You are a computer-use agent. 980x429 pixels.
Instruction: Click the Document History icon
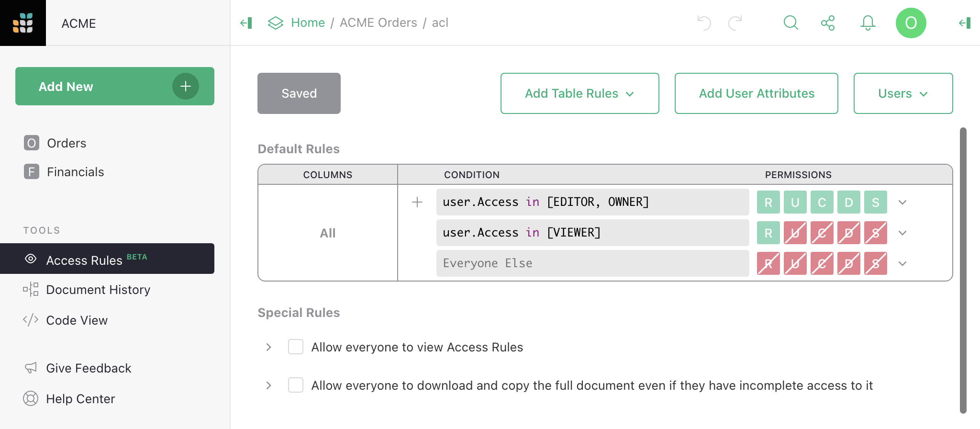(x=31, y=289)
